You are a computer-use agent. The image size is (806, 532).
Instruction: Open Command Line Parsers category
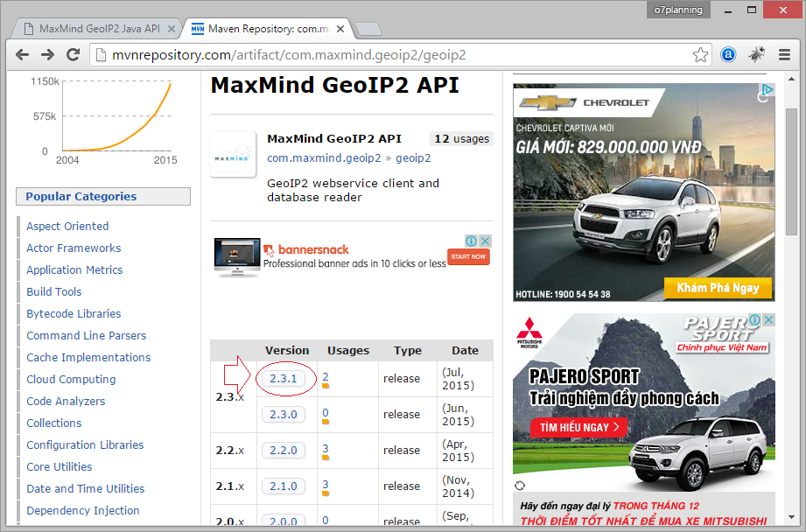87,336
